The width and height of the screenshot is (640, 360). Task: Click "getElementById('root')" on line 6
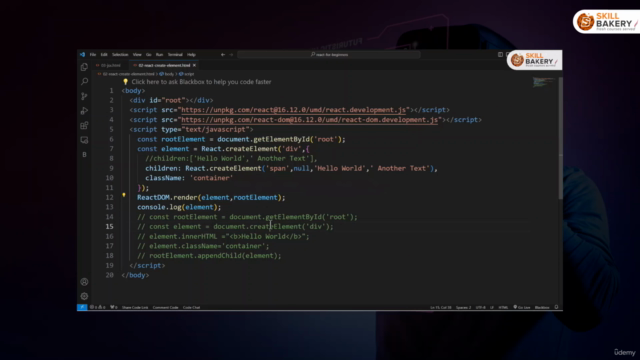pos(298,139)
